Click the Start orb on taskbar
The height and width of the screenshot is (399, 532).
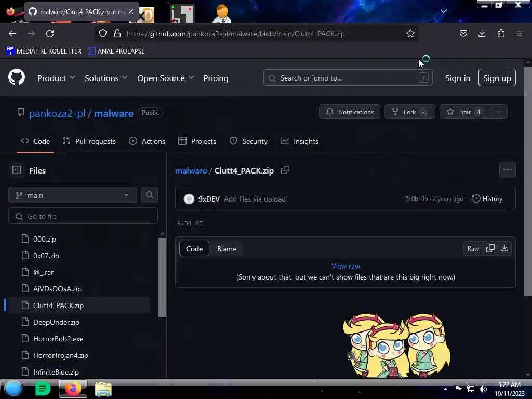[x=14, y=389]
